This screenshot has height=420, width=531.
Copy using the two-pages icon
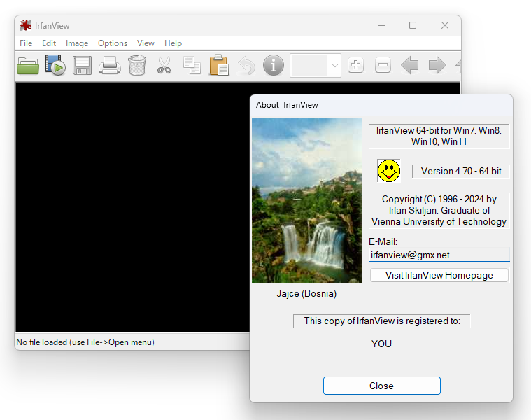[x=192, y=65]
